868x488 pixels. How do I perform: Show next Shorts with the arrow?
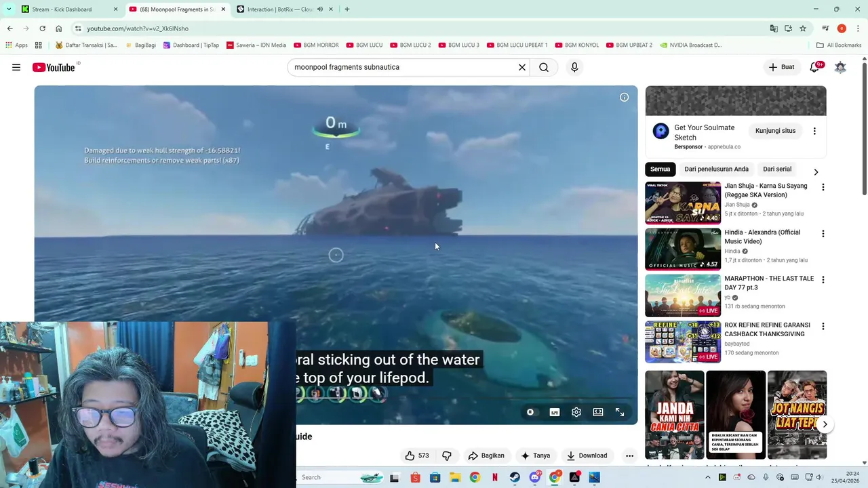coord(825,424)
